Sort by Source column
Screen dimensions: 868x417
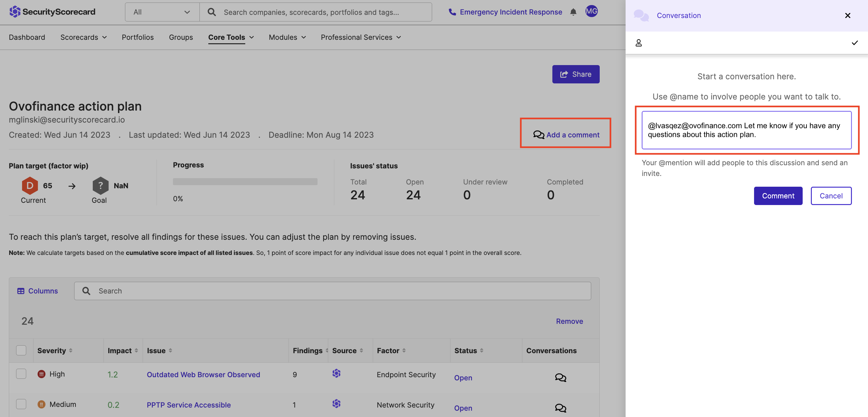click(x=361, y=351)
